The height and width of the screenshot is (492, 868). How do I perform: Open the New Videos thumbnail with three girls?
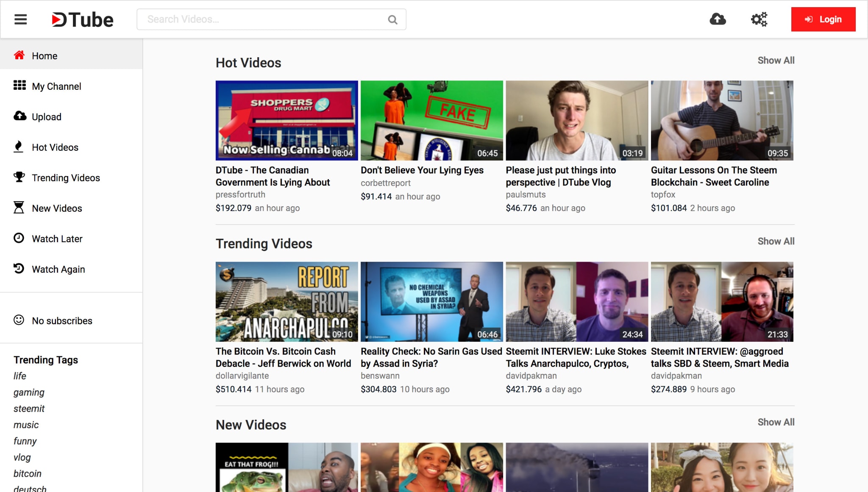point(432,467)
